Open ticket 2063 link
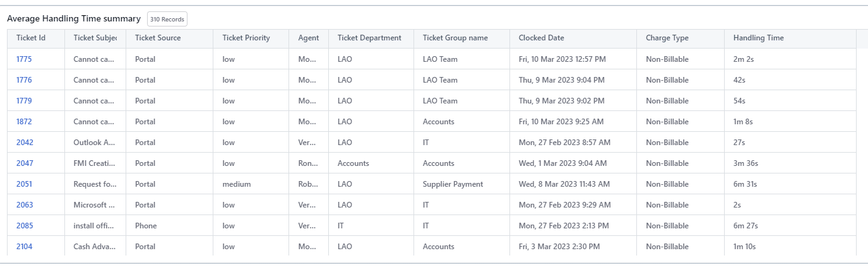868x270 pixels. coord(25,205)
